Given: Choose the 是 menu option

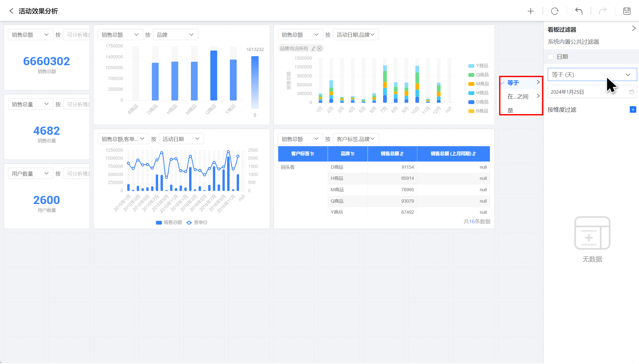Looking at the screenshot, I should pyautogui.click(x=511, y=110).
